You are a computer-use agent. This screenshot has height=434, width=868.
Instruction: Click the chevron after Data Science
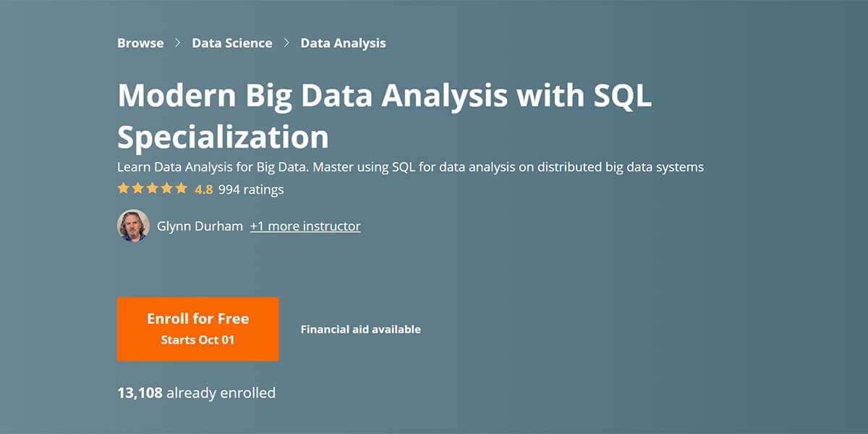pos(286,43)
